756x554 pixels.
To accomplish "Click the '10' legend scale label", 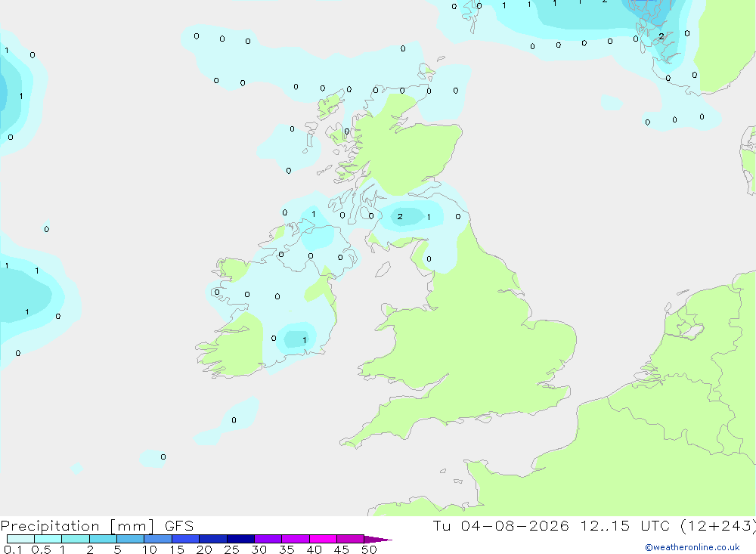I will 150,549.
